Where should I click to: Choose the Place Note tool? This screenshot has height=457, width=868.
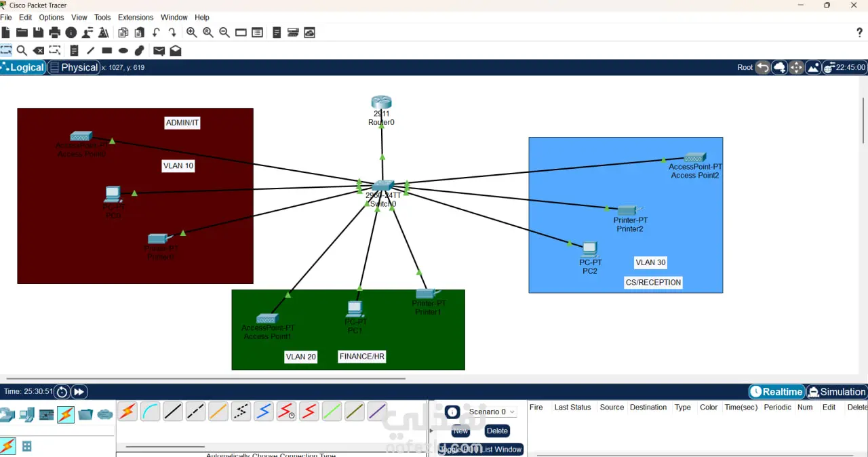click(75, 50)
